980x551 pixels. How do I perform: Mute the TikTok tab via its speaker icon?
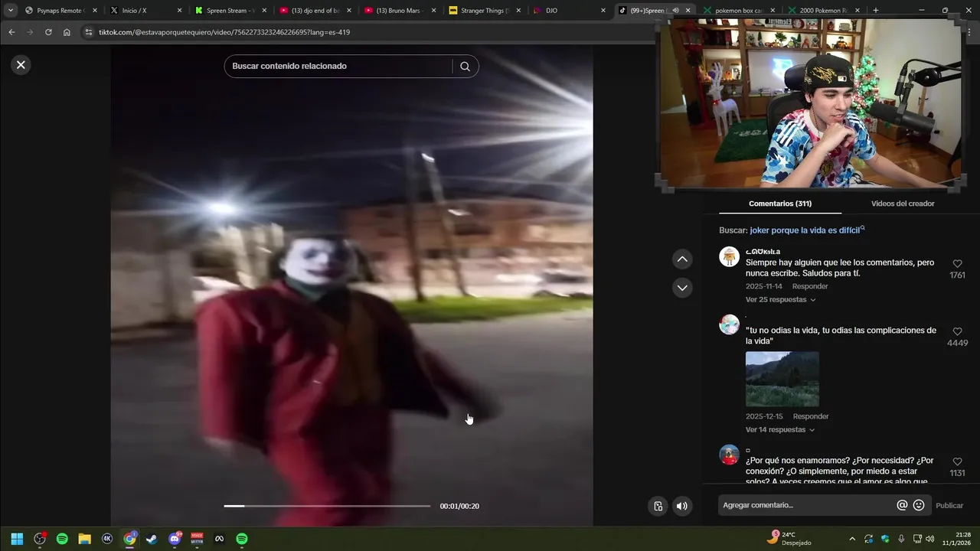675,11
